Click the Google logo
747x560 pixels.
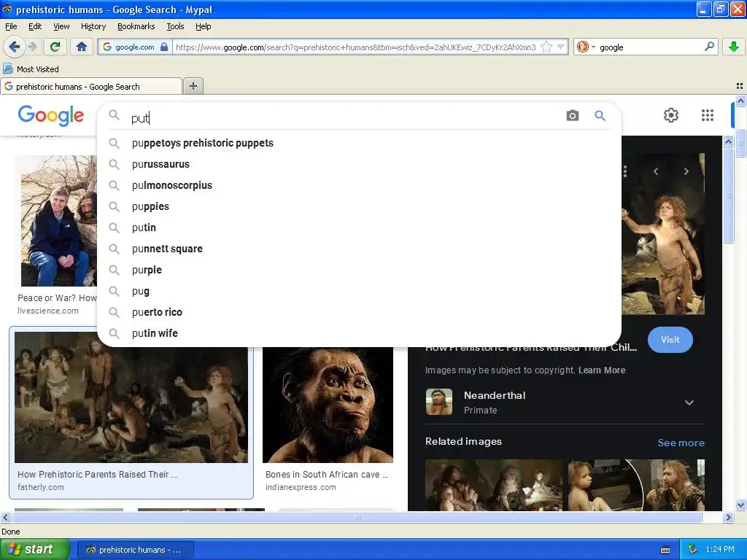pos(51,115)
